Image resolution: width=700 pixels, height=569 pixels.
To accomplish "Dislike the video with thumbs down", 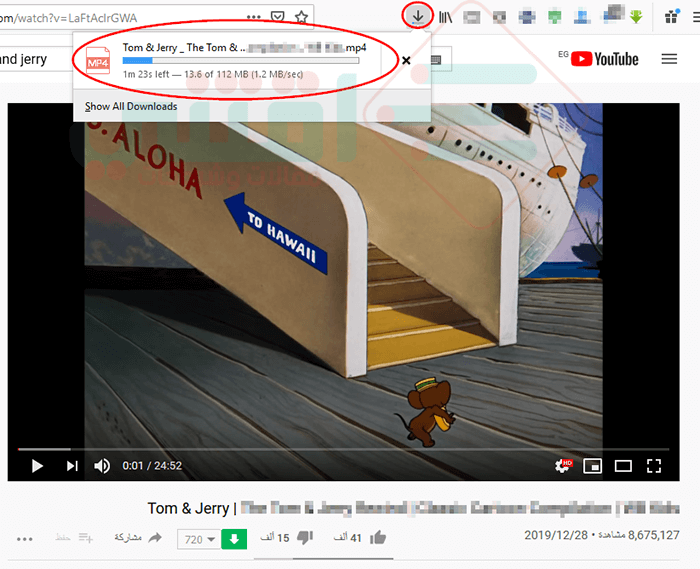I will click(305, 538).
